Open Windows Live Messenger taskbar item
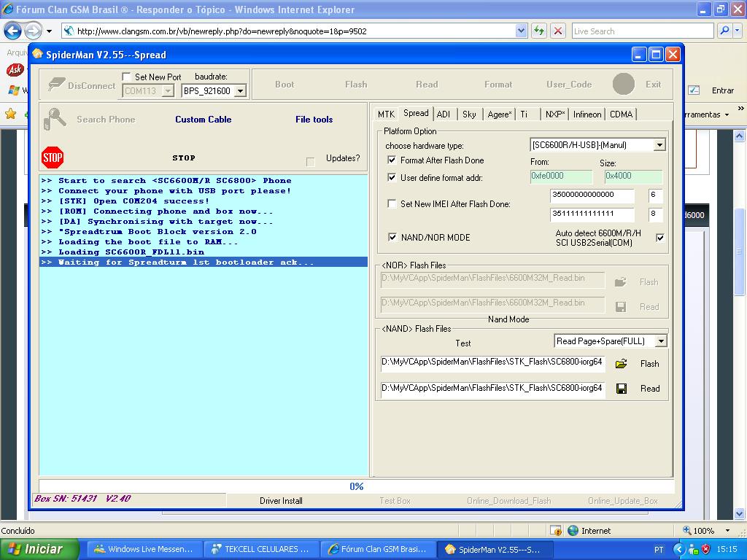The width and height of the screenshot is (747, 560). tap(145, 549)
